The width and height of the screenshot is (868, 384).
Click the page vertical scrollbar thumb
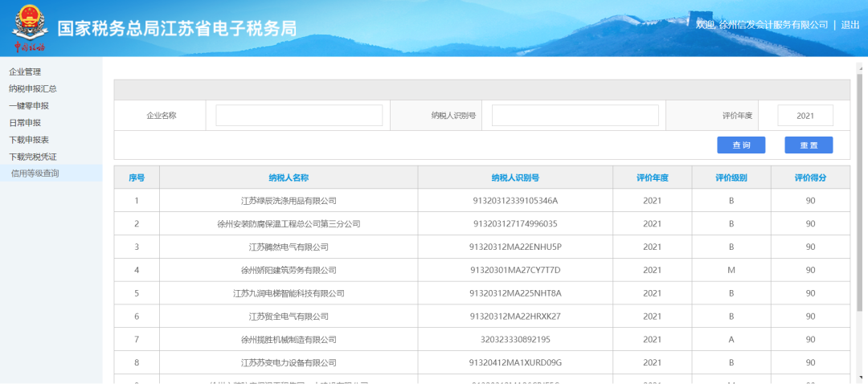click(860, 191)
